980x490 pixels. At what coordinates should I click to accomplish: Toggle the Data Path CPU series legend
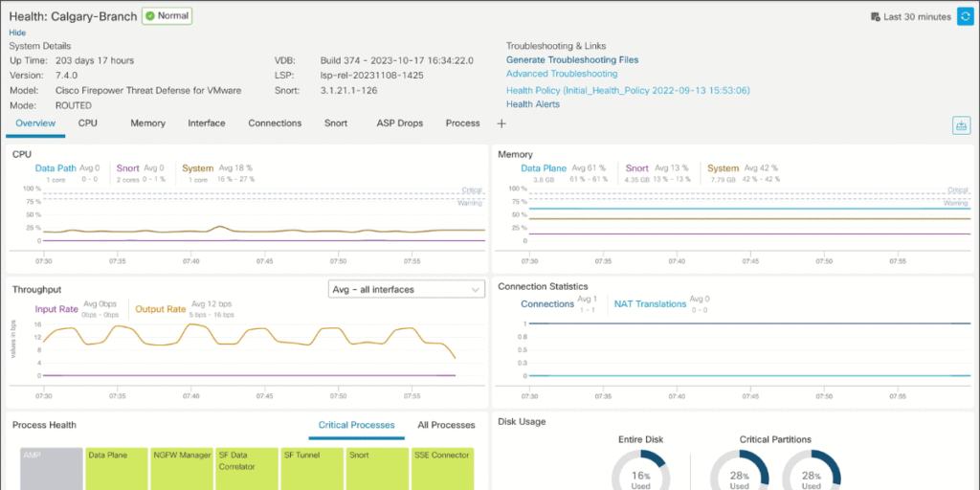tap(56, 168)
